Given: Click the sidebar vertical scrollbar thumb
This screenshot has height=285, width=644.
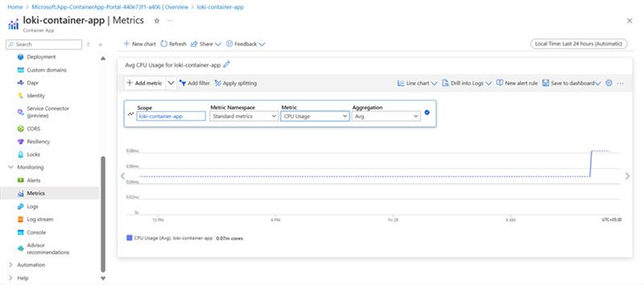Looking at the screenshot, I should 103,214.
